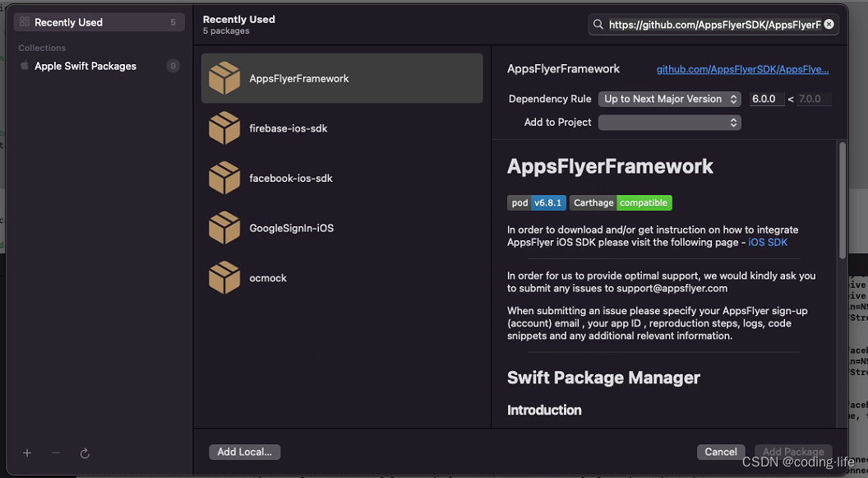The width and height of the screenshot is (868, 478).
Task: Select the facebook-ios-sdk package
Action: 342,178
